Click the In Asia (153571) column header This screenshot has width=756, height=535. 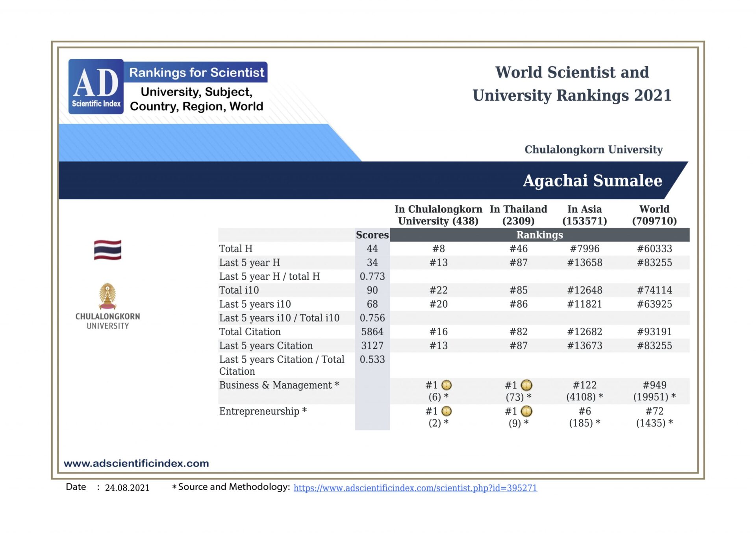(584, 215)
